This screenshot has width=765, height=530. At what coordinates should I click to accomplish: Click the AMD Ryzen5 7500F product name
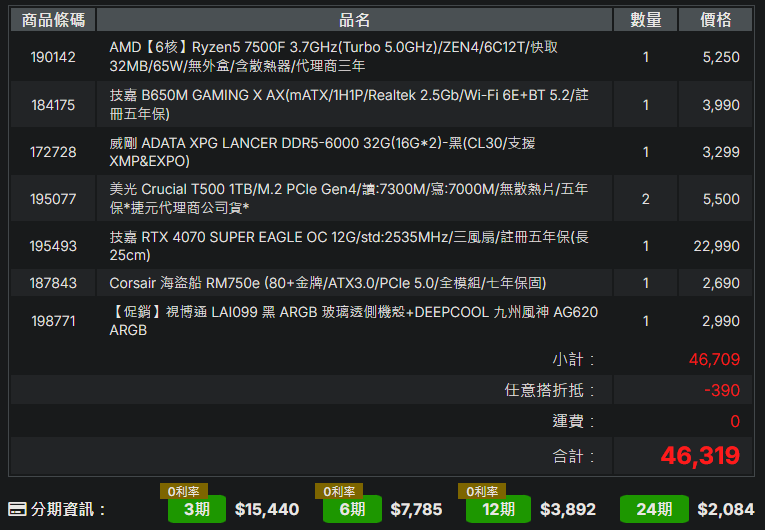(334, 56)
